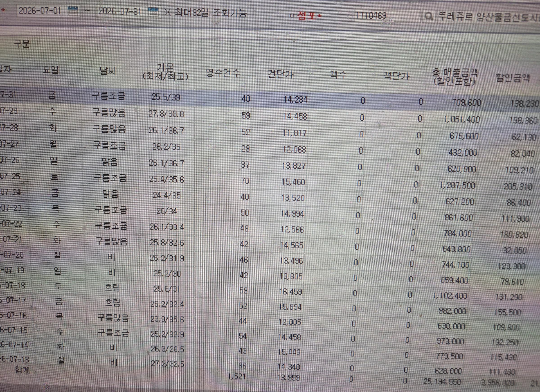Select the date cell 07-20

12,255
